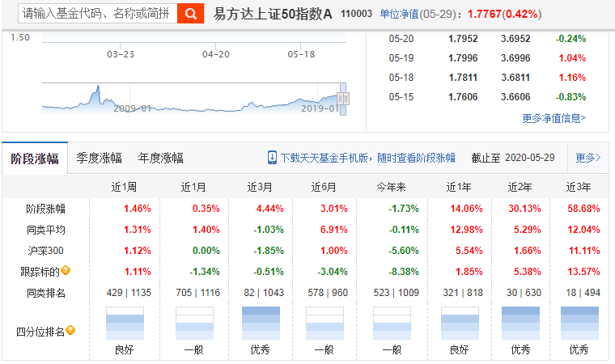Click the chart range slider handle
The image size is (615, 364).
tap(343, 99)
